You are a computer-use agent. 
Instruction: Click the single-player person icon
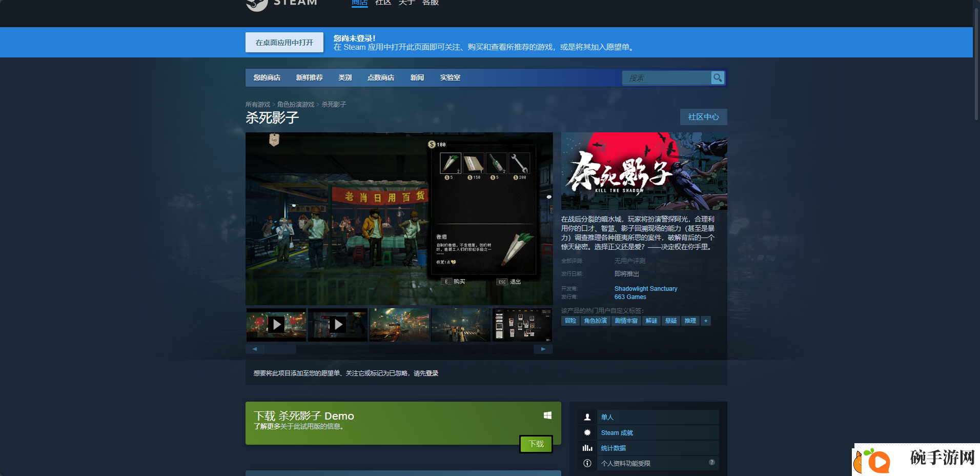tap(587, 417)
